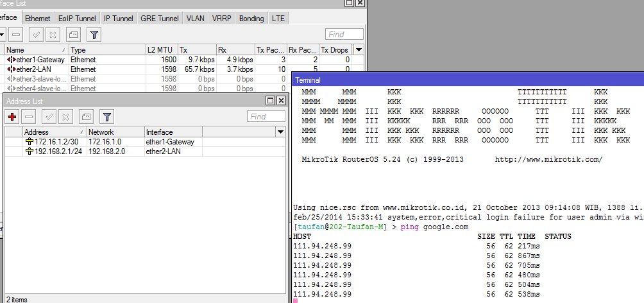The width and height of the screenshot is (644, 303).
Task: Disable interface via Interface List X button
Action: [53, 35]
